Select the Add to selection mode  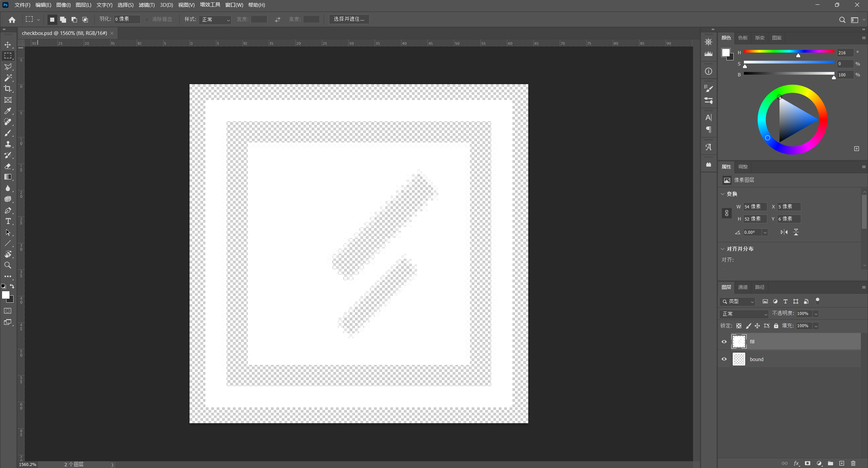coord(63,19)
